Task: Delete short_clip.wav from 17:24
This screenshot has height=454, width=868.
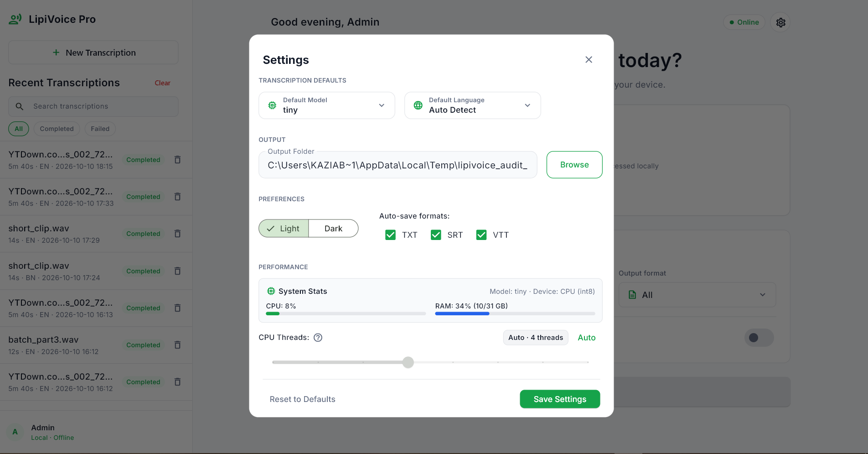Action: click(178, 271)
